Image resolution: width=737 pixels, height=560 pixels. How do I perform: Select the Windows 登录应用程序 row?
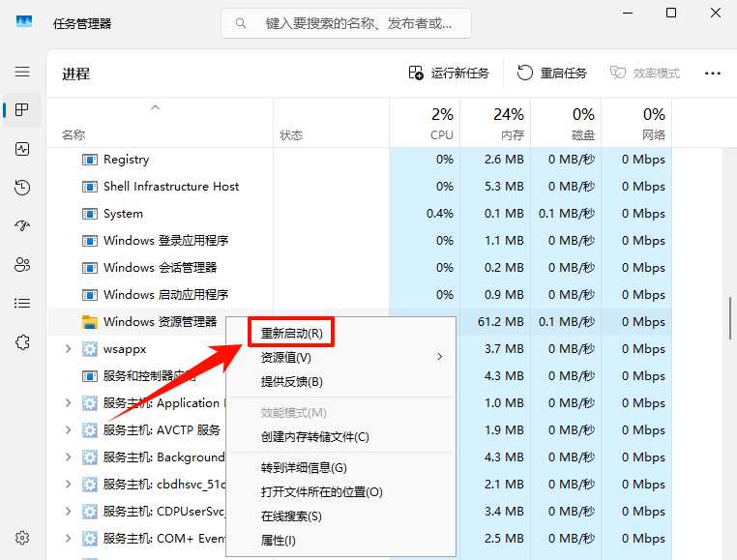(360, 241)
